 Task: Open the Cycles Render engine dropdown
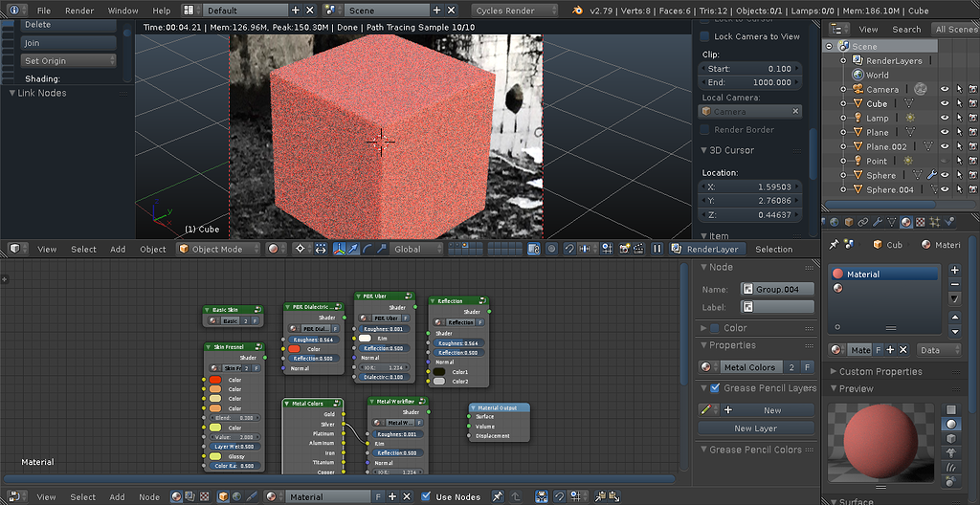pos(517,11)
